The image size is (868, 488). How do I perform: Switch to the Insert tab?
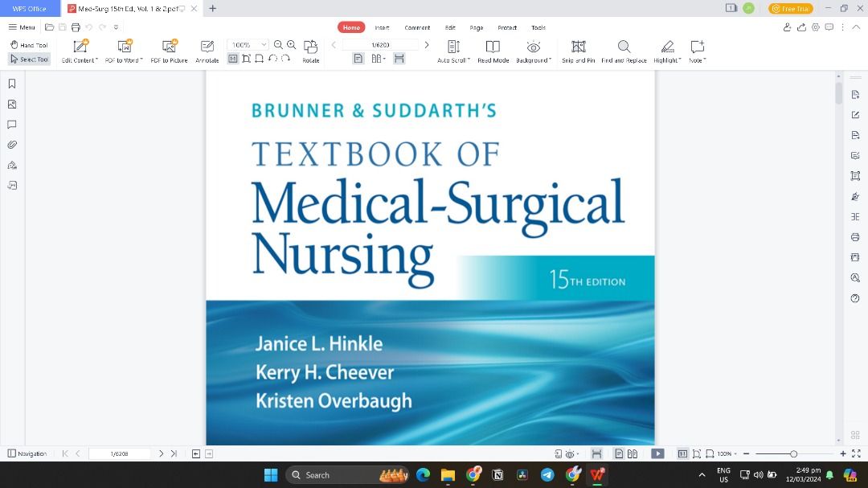point(382,27)
